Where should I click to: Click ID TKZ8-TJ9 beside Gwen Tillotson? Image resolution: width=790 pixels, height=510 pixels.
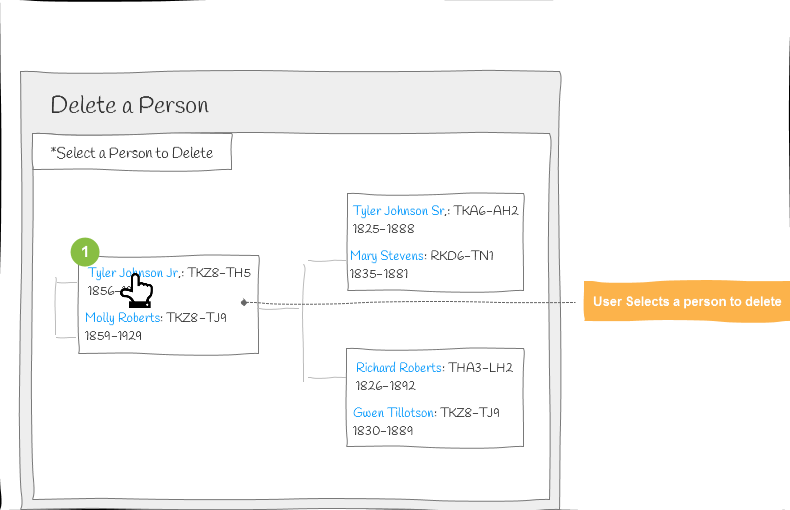coord(470,413)
